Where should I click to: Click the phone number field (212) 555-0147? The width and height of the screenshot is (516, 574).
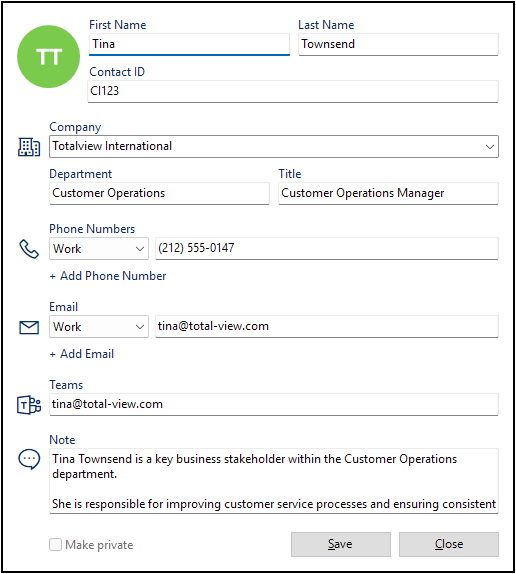tap(327, 249)
